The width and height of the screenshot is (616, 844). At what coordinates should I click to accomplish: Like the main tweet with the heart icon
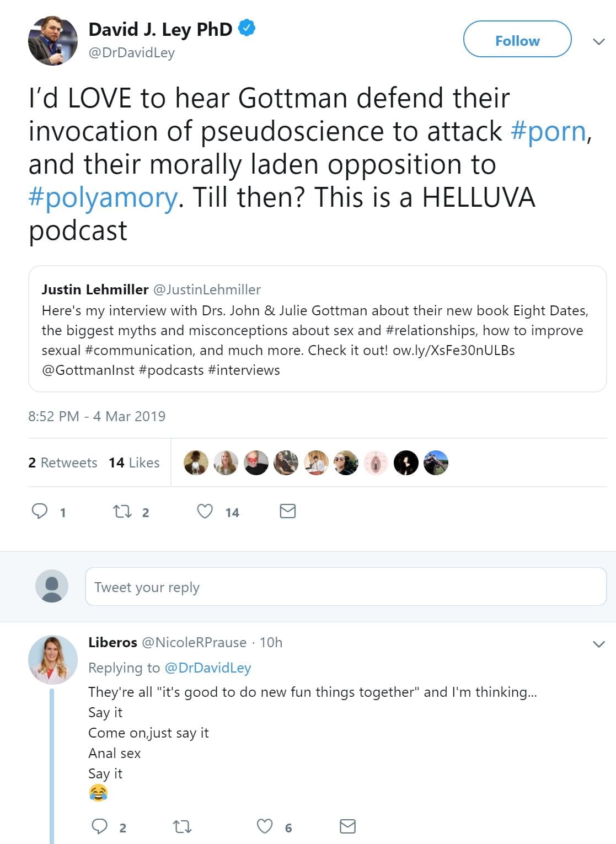pos(205,512)
